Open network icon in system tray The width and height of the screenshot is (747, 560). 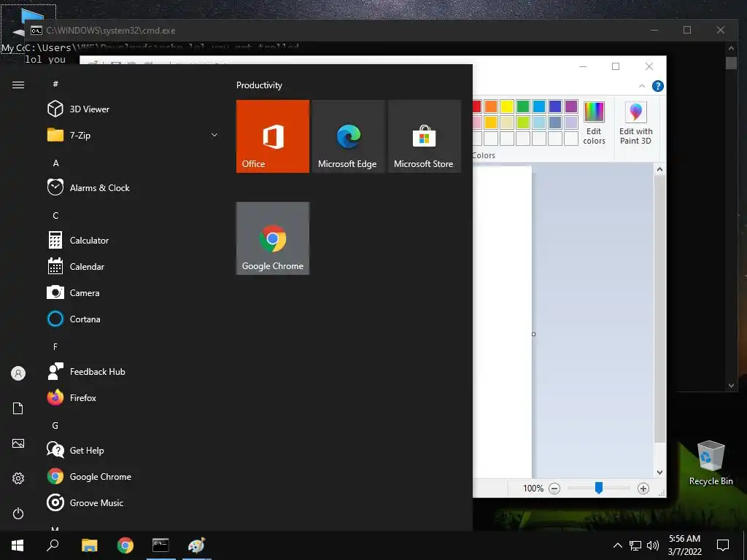(635, 545)
